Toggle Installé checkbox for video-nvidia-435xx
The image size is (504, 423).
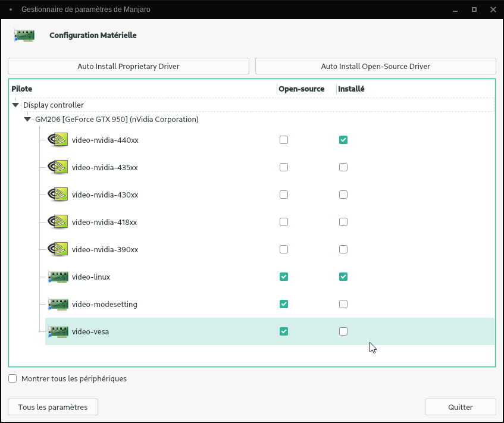click(x=343, y=167)
